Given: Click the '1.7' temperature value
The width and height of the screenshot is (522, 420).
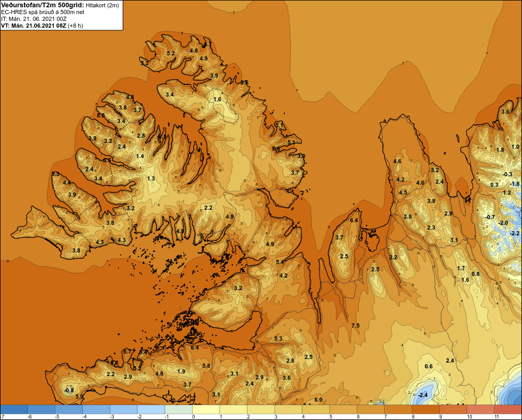Looking at the screenshot, I should coord(461,268).
